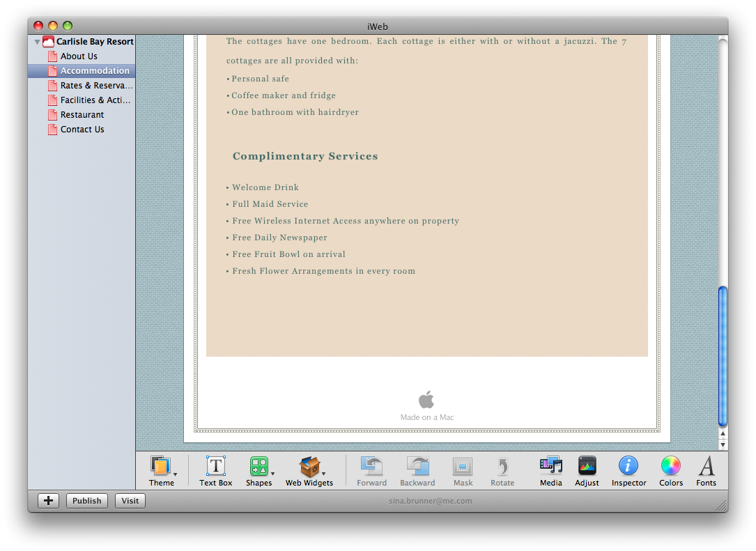Click the scrollbar down arrow
756x551 pixels.
[x=723, y=444]
